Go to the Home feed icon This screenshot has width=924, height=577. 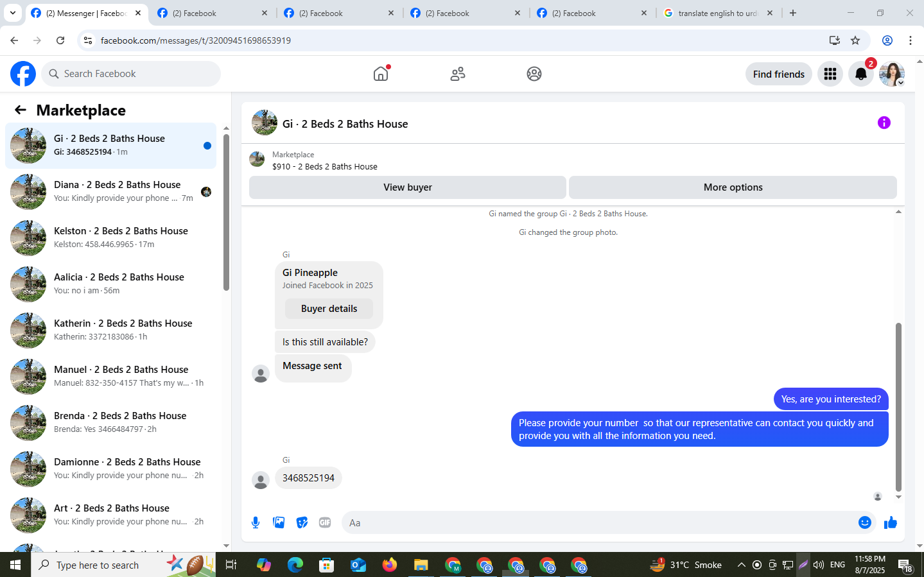click(x=381, y=74)
